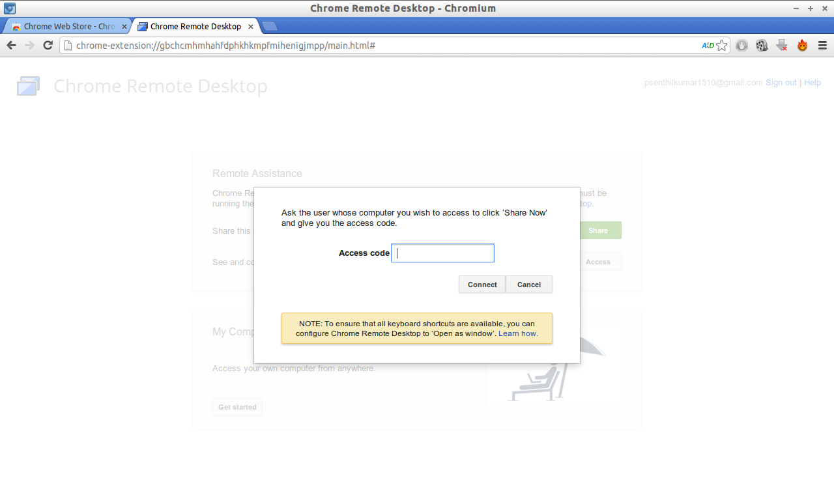Click the flame extension icon
The image size is (834, 504).
click(x=802, y=46)
